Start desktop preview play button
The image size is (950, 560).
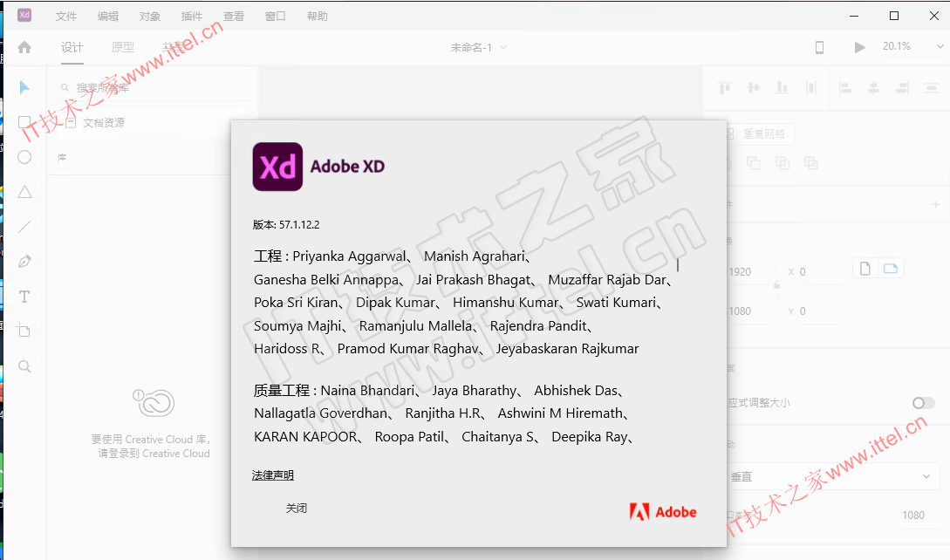pyautogui.click(x=859, y=47)
